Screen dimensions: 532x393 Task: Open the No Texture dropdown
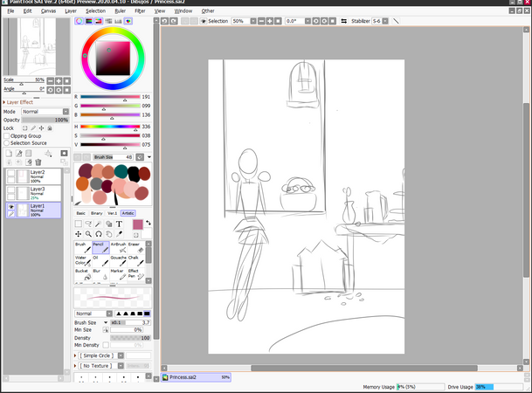[x=101, y=366]
